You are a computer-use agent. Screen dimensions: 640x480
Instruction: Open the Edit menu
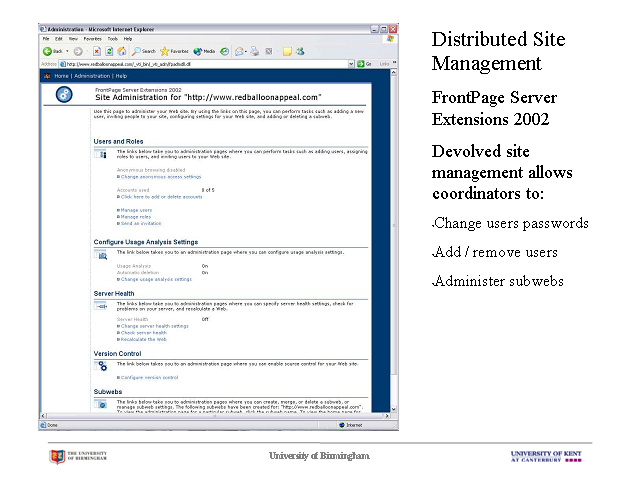click(59, 39)
